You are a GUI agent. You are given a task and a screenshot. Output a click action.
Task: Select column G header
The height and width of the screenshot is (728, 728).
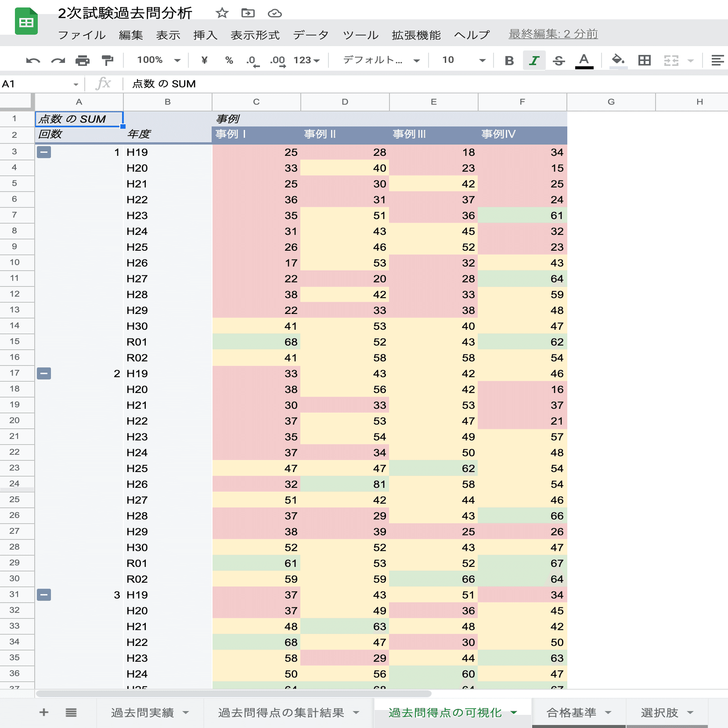click(x=611, y=102)
